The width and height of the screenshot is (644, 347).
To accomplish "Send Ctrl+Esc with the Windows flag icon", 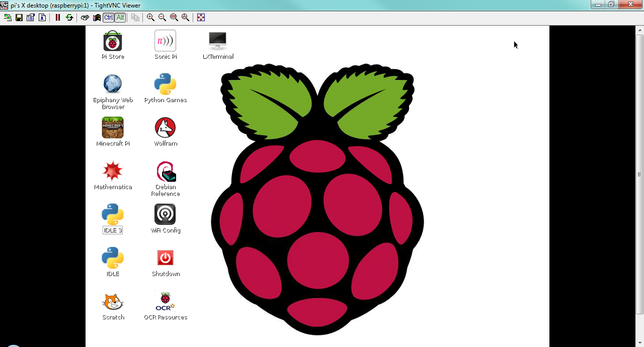I will (97, 18).
